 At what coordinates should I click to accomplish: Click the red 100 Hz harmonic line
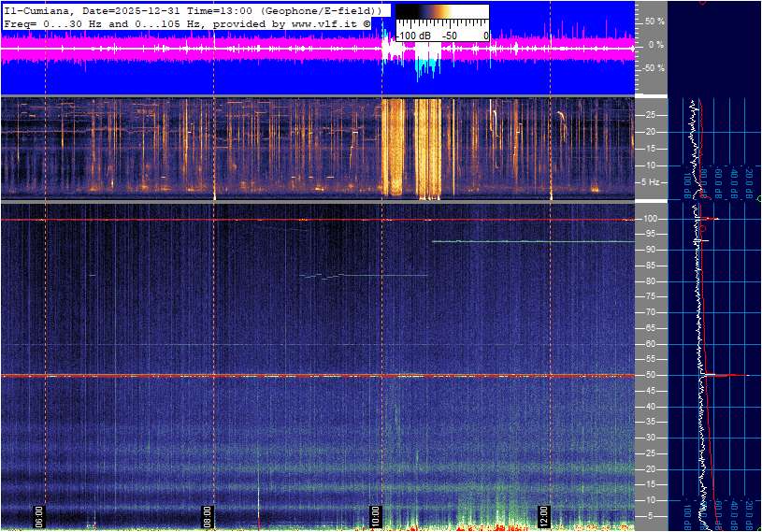point(280,220)
